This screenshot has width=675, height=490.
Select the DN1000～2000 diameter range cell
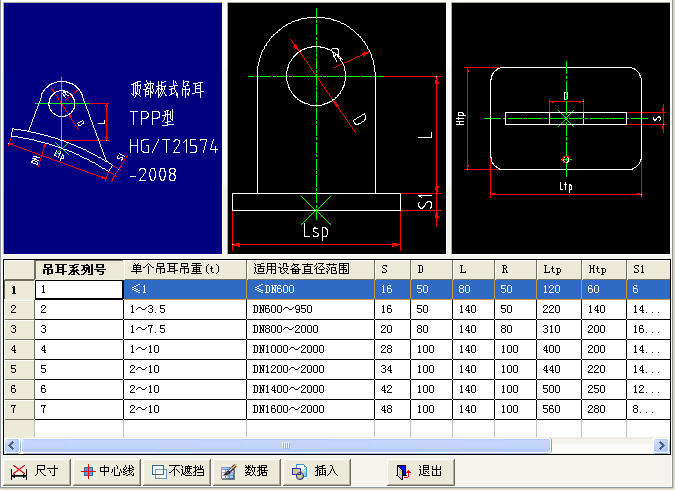[310, 349]
